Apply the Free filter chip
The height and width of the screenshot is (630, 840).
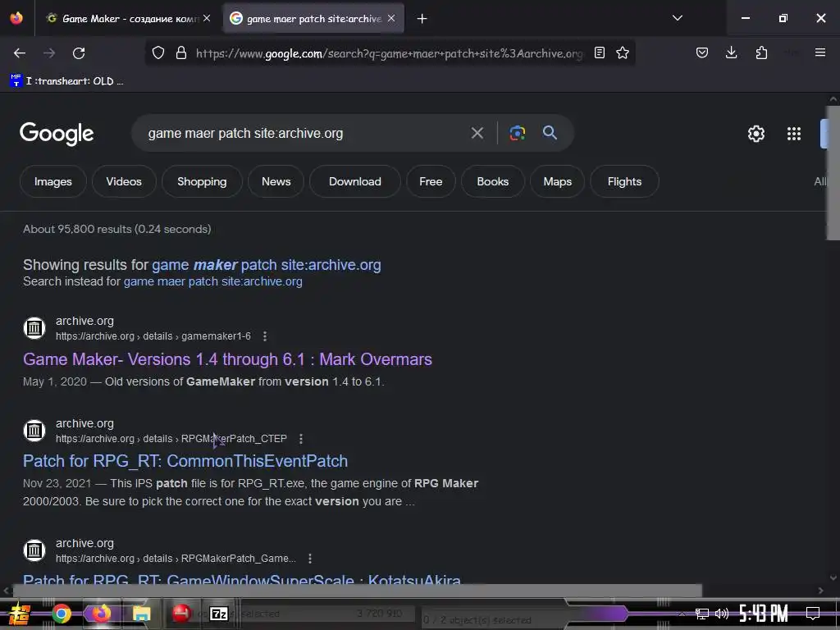coord(431,181)
